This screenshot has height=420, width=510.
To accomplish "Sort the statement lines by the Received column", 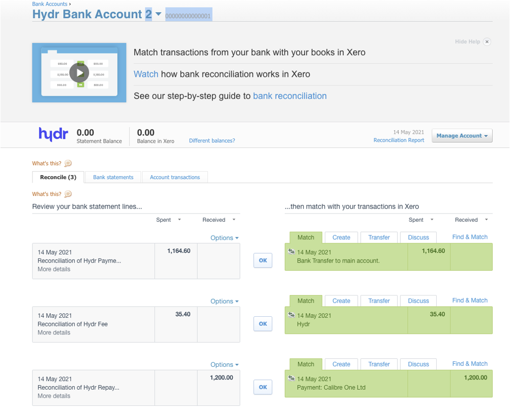I will coord(219,220).
